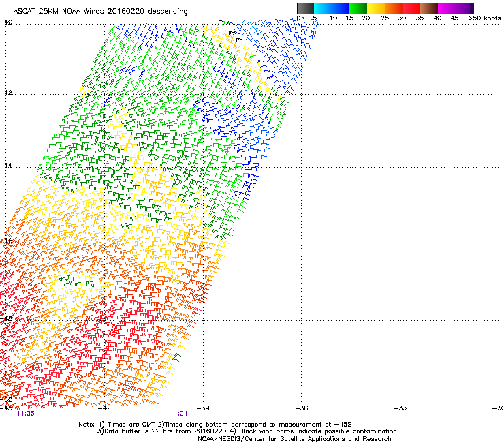Screen dimensions: 504x443
Task: Click the '15' legend tick label
Action: click(349, 18)
